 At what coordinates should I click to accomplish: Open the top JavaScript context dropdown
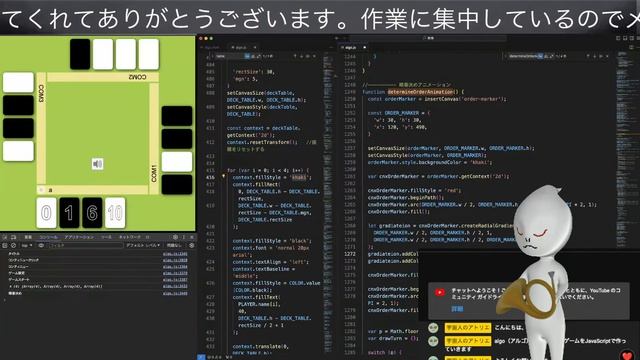[x=27, y=245]
